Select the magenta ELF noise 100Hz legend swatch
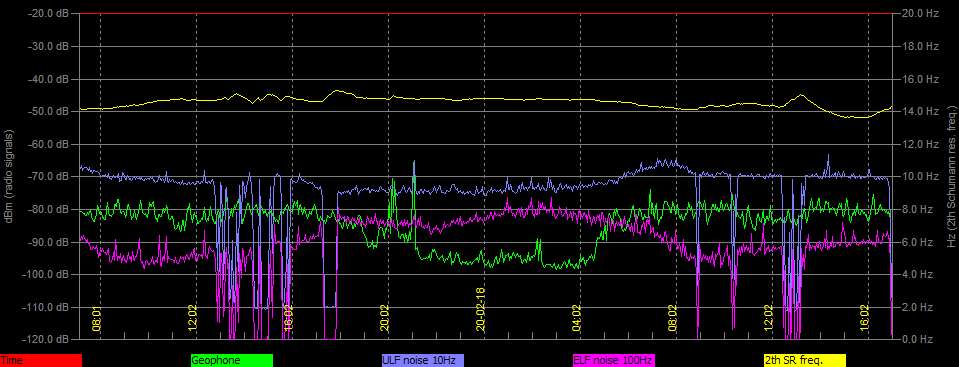 click(x=613, y=360)
